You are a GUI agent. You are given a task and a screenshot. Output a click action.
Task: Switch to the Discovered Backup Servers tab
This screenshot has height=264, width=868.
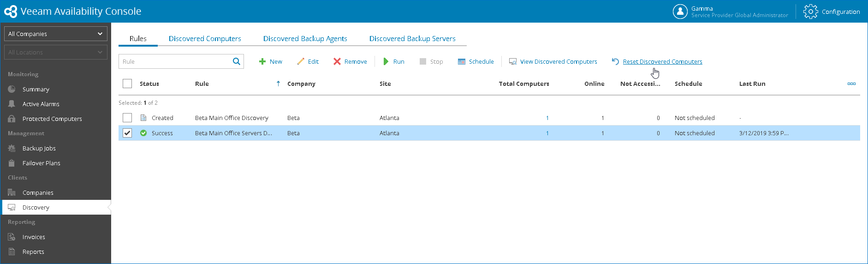coord(412,39)
